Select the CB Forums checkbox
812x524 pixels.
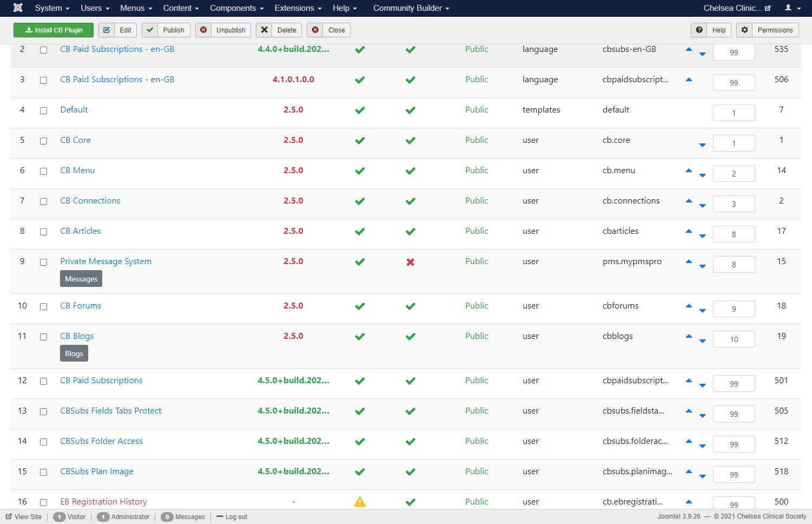coord(43,306)
